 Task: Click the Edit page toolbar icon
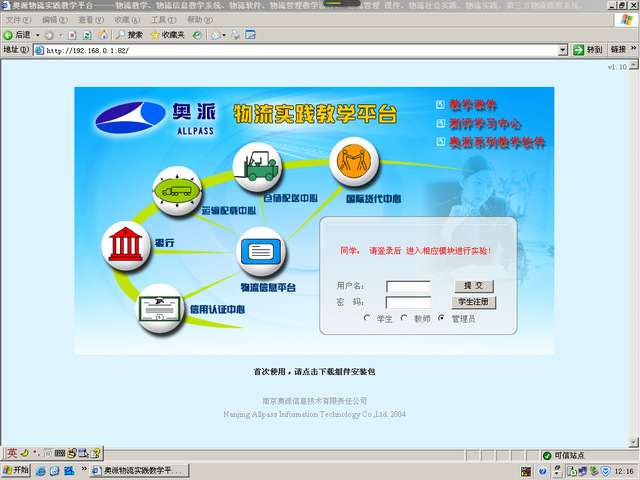[250, 35]
